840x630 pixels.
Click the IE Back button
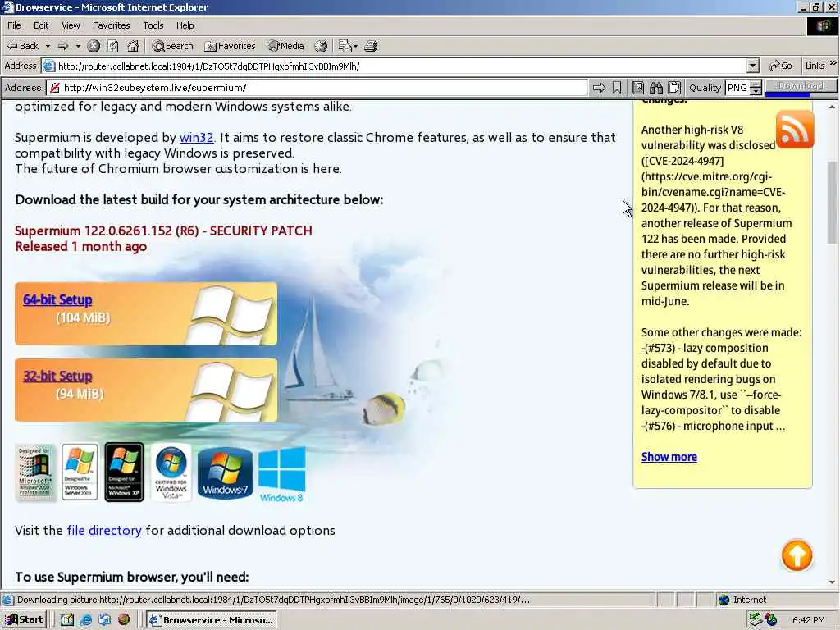22,46
